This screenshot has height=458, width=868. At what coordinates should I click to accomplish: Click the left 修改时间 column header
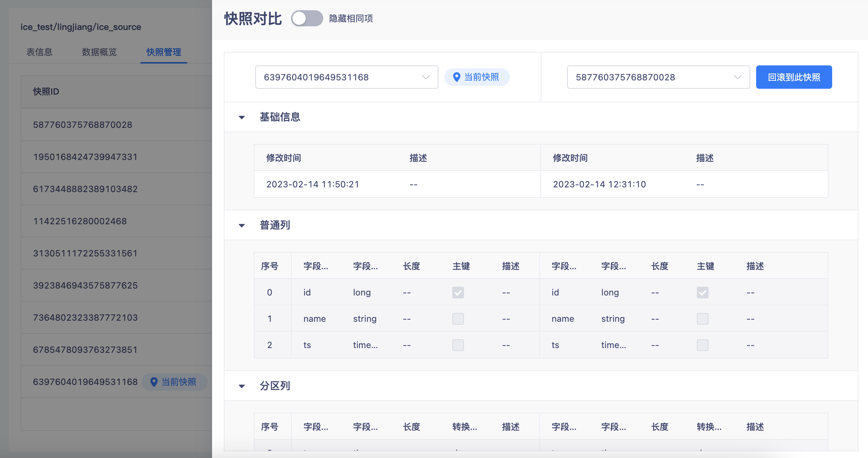[284, 158]
